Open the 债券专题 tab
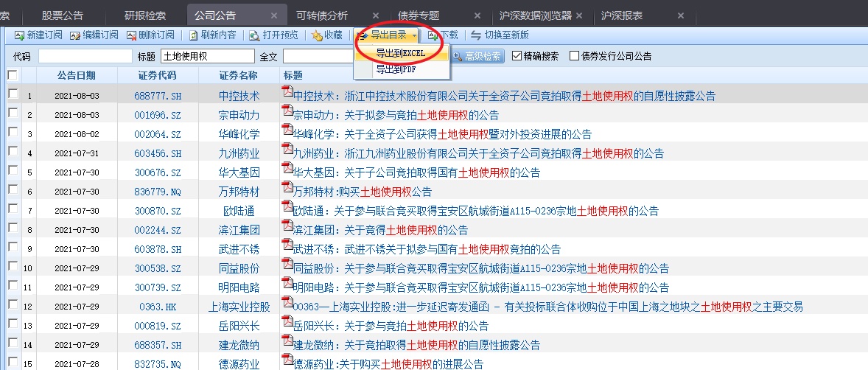This screenshot has height=370, width=868. (x=419, y=15)
